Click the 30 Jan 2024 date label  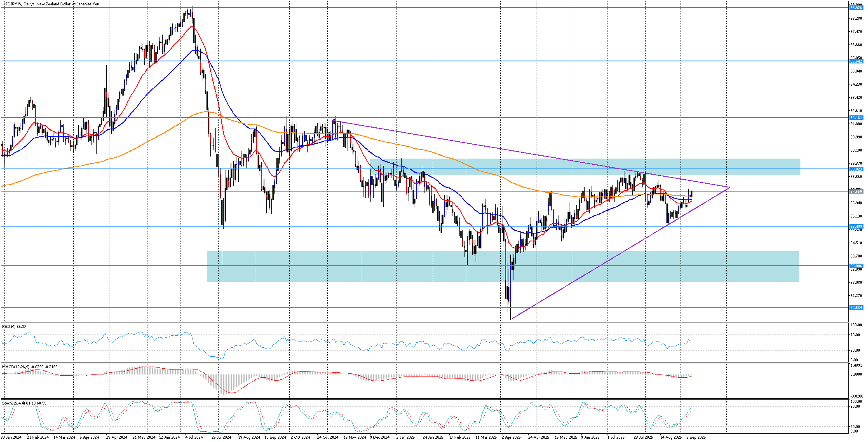coord(12,437)
